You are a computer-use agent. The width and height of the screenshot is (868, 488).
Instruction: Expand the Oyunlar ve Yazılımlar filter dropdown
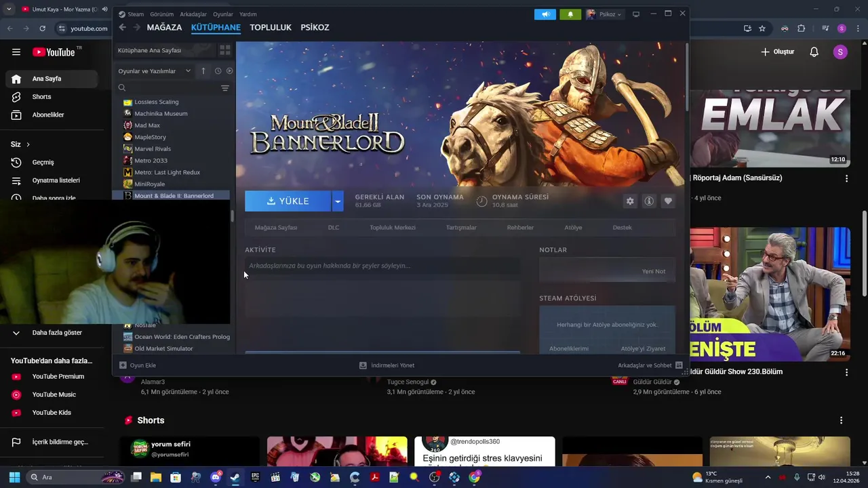click(189, 70)
